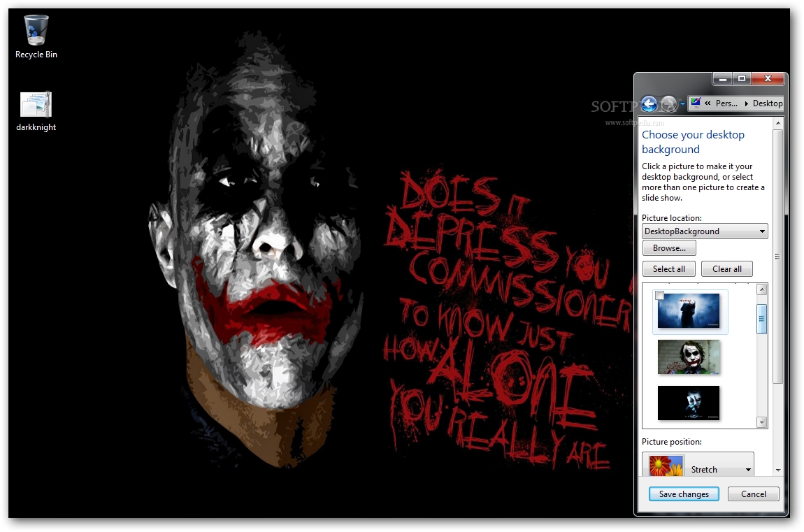Click the wallpaper list scrollbar thumb
804x532 pixels.
pyautogui.click(x=762, y=319)
